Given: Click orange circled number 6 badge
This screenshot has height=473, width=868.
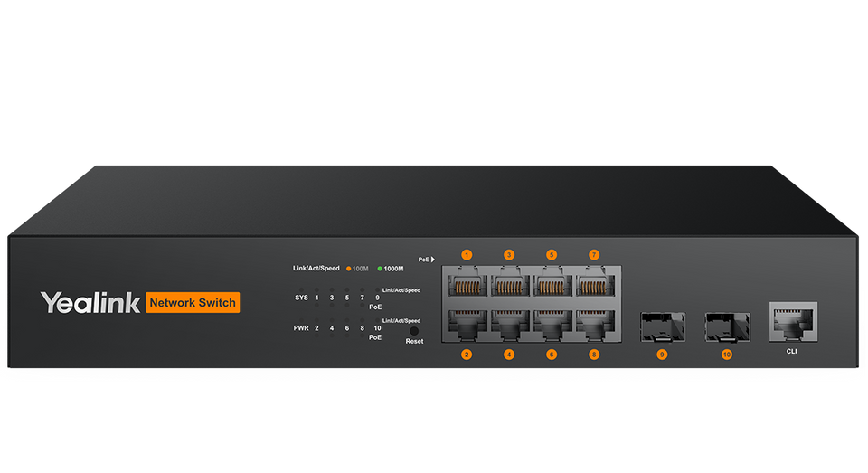Looking at the screenshot, I should [552, 355].
